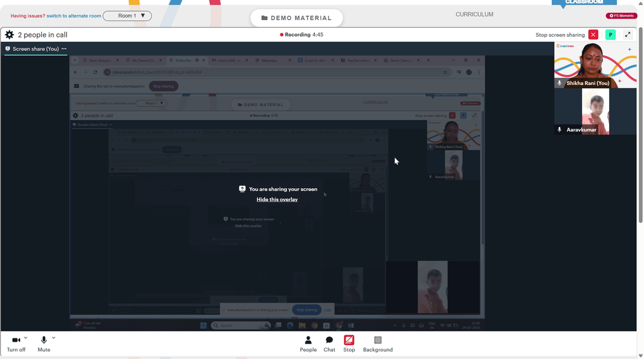The image size is (644, 359).
Task: Open the Room 1 dropdown
Action: coord(128,16)
